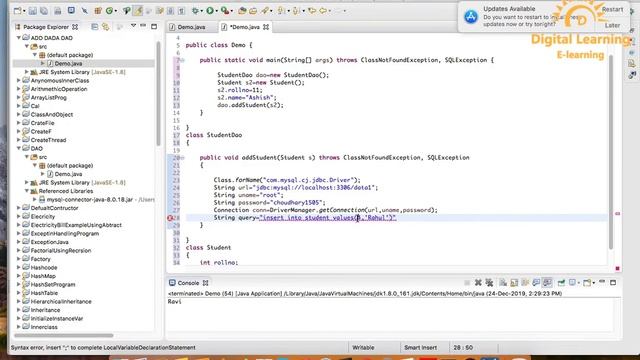Run the program with green Run icon

pos(210,11)
